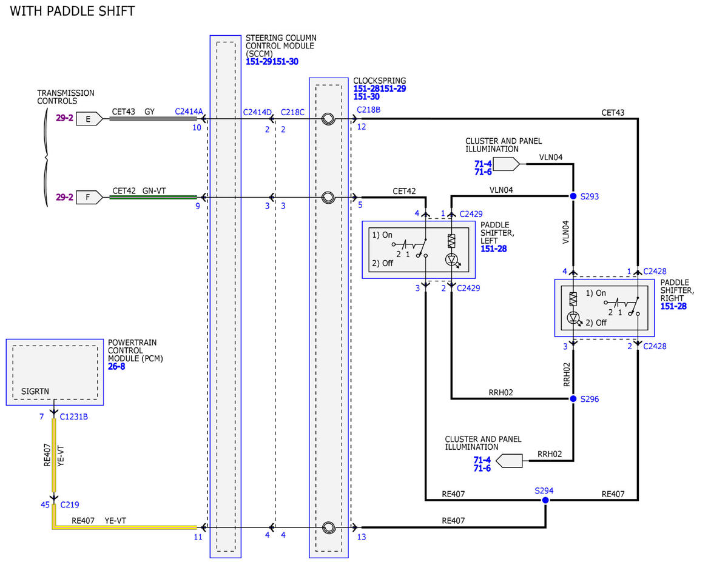Open 151-28 link for Paddle Shifter, Left

493,249
